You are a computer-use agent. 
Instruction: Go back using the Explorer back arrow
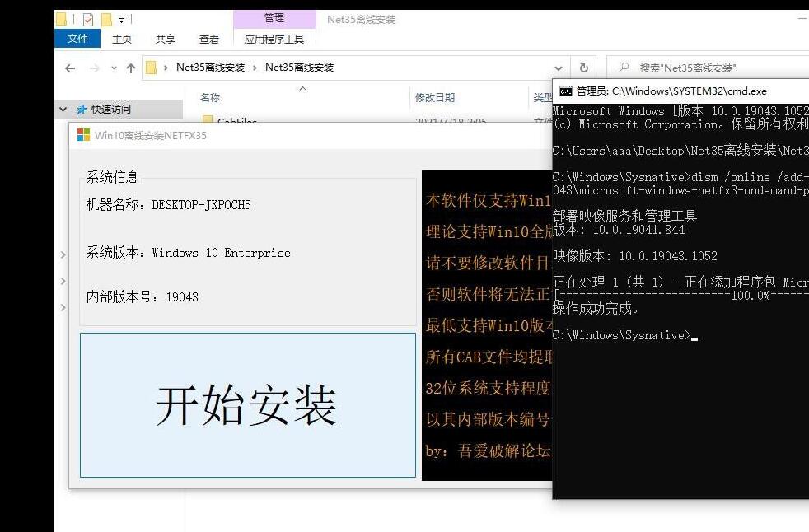70,68
